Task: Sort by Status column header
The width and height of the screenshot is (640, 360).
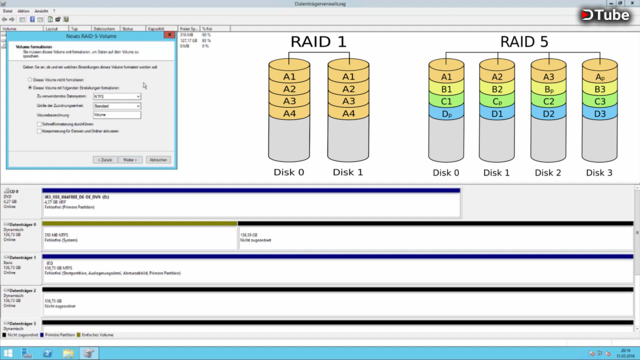Action: tap(133, 29)
